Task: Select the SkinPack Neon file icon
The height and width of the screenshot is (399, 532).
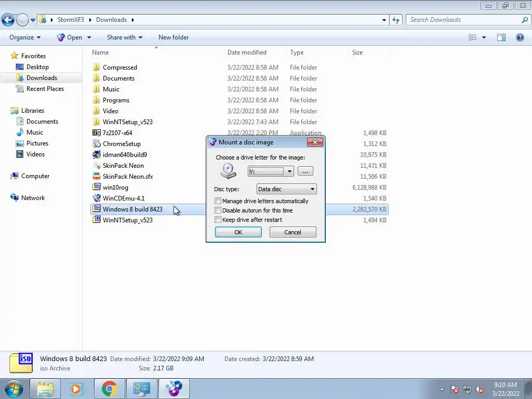Action: (96, 165)
